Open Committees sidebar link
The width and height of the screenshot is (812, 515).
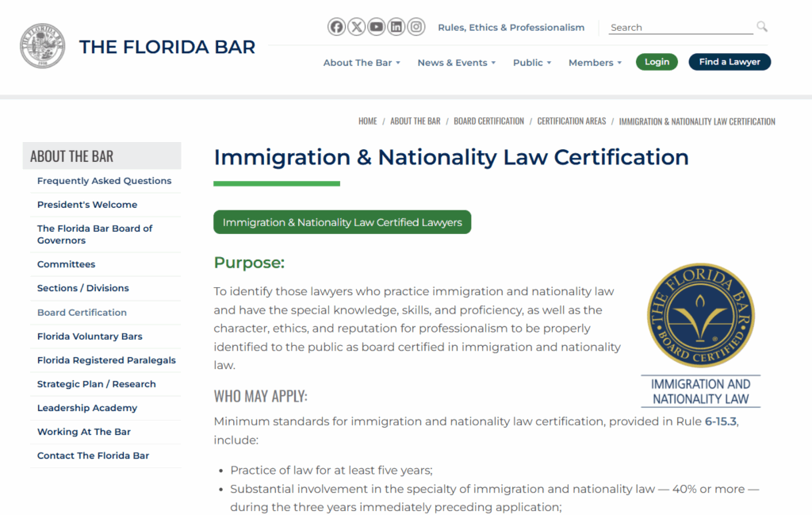point(67,264)
